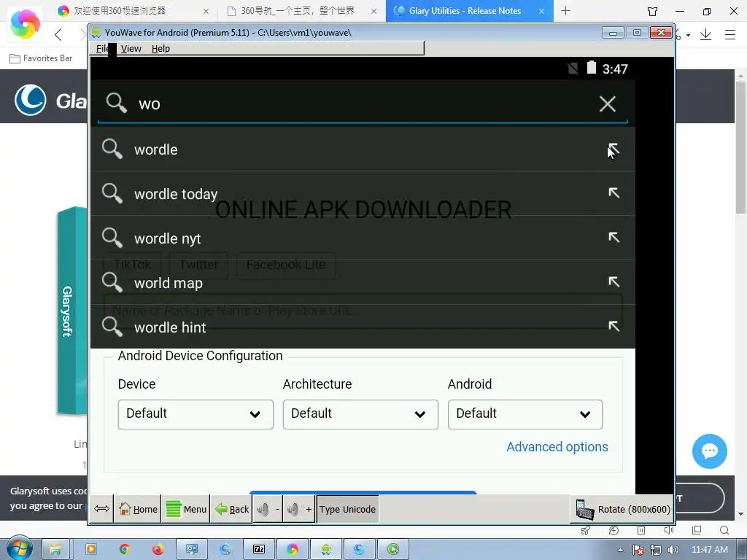Open the YouWave File menu
Screen dimensions: 747x560
(102, 49)
